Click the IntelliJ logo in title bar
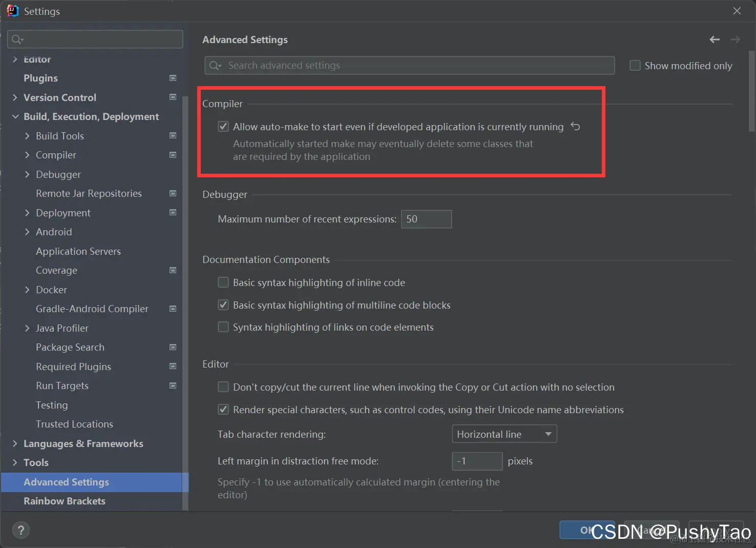This screenshot has height=548, width=756. (x=12, y=11)
